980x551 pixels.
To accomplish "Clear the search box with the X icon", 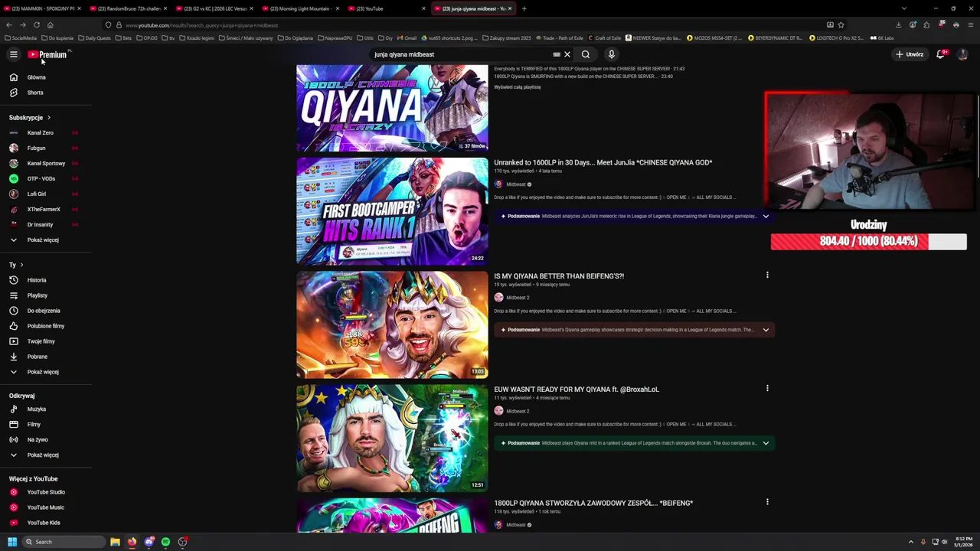I will click(x=567, y=54).
